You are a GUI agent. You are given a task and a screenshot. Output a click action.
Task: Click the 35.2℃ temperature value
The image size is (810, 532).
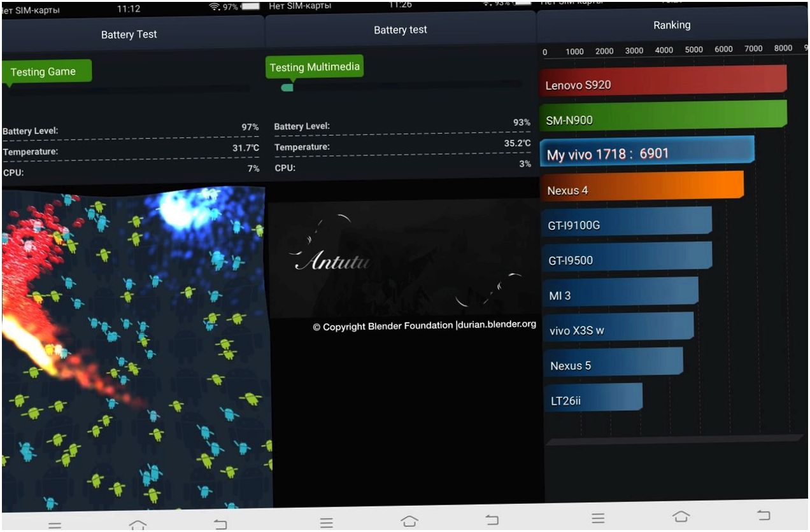(x=518, y=143)
